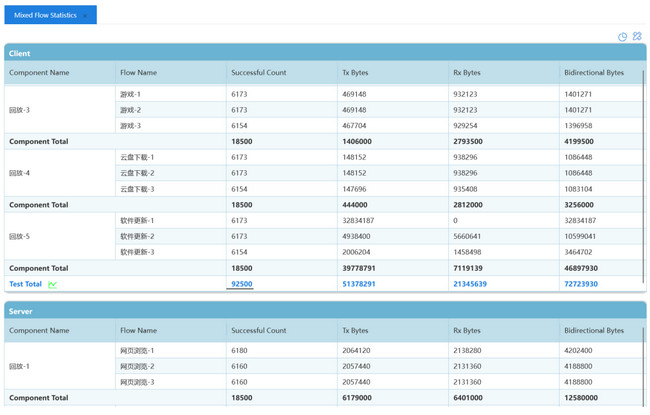Image resolution: width=650 pixels, height=415 pixels.
Task: Select the 回放-4 component cell
Action: (20, 173)
